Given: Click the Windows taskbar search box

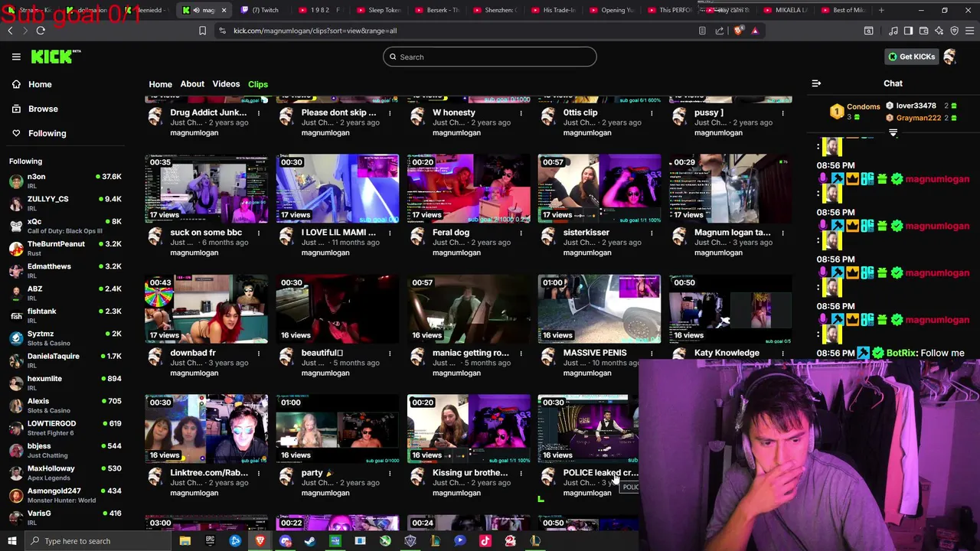Looking at the screenshot, I should tap(100, 541).
